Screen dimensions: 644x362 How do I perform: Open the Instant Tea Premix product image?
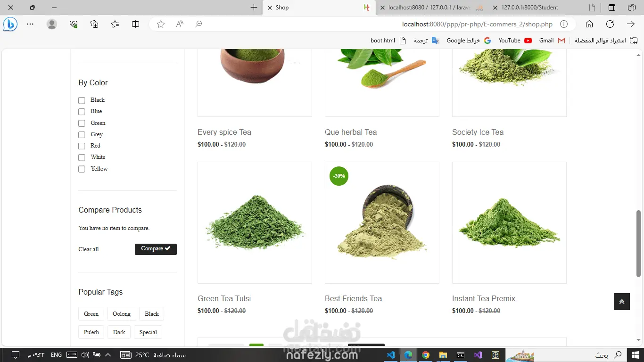pyautogui.click(x=509, y=223)
